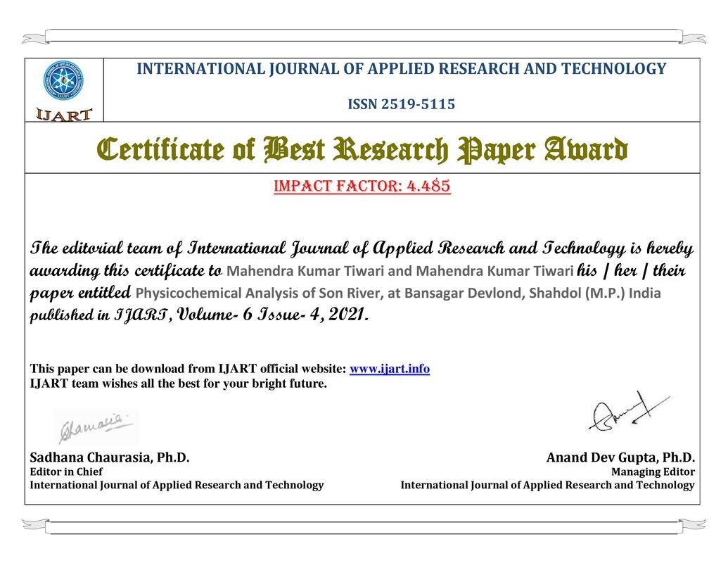Click the Editor in Chief label

[x=66, y=472]
